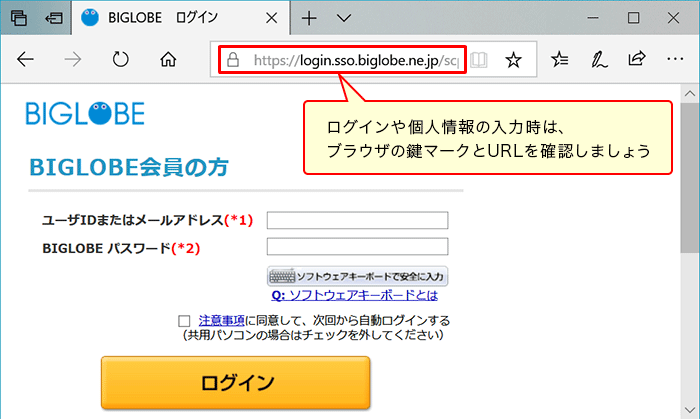Open Settings and more ellipsis menu
This screenshot has height=419, width=700.
click(675, 59)
